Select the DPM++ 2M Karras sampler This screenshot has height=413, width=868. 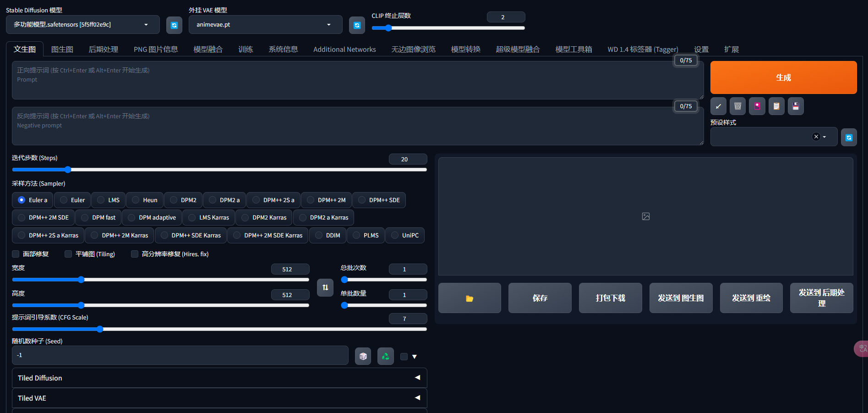[x=120, y=235]
